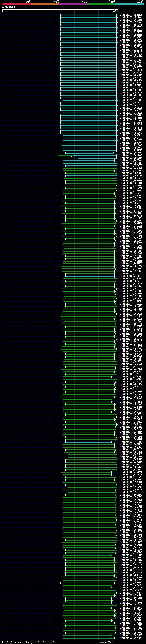Click UniRef100_A6SHK9 label
The image size is (146, 644).
(x=131, y=206)
